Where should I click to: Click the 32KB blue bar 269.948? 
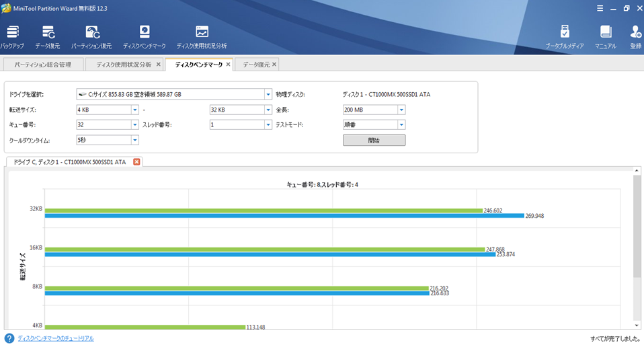point(284,216)
